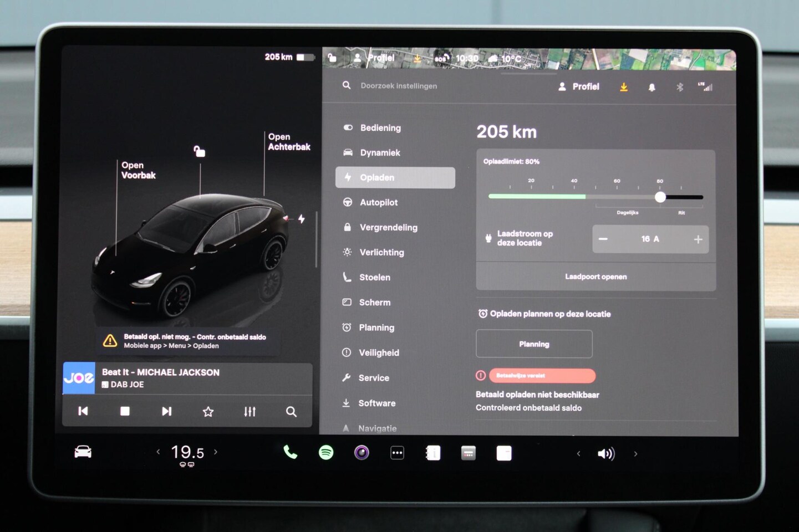Mute the volume speaker icon

[x=605, y=454]
